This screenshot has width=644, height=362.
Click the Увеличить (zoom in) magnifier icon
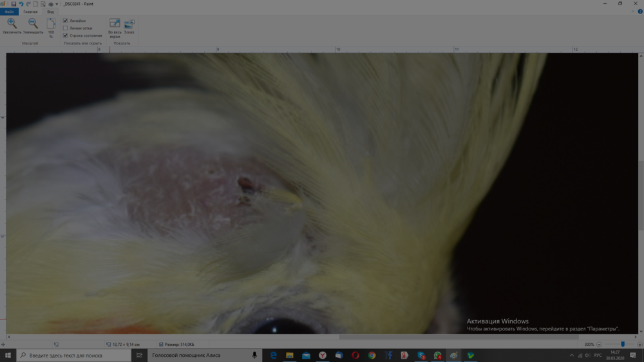pyautogui.click(x=12, y=24)
